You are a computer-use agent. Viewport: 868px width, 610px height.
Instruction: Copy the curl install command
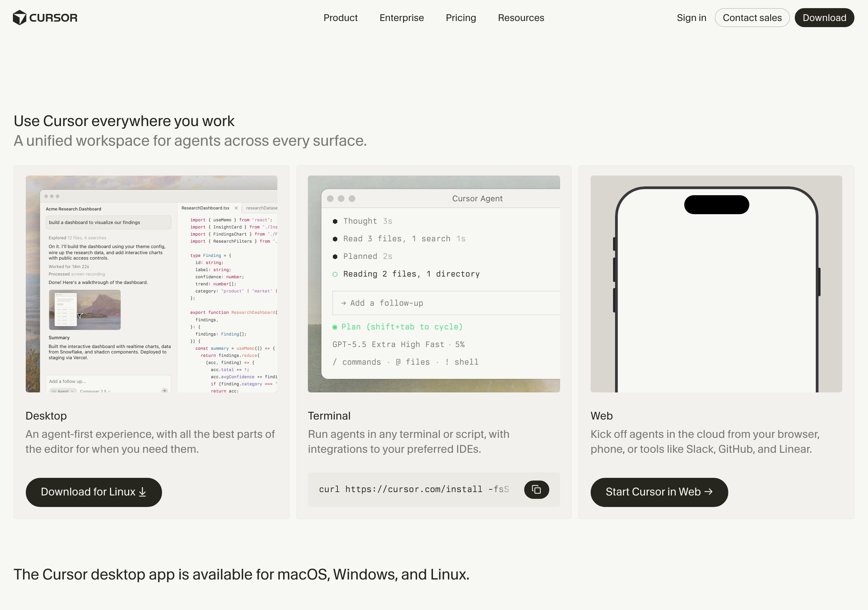(x=536, y=489)
